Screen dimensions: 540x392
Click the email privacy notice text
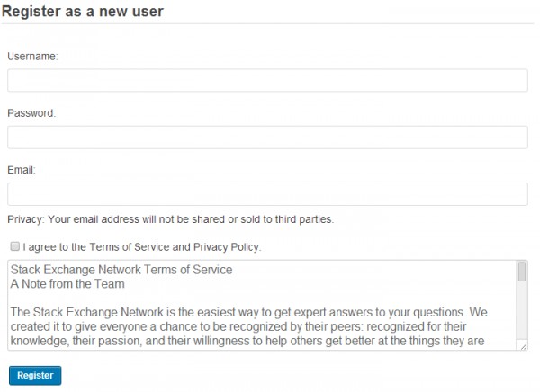pos(170,218)
